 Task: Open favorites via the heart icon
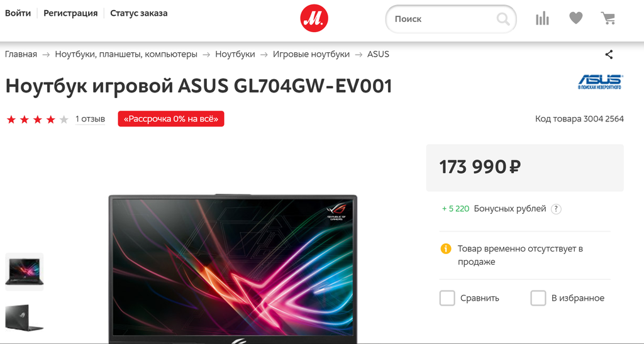[576, 18]
